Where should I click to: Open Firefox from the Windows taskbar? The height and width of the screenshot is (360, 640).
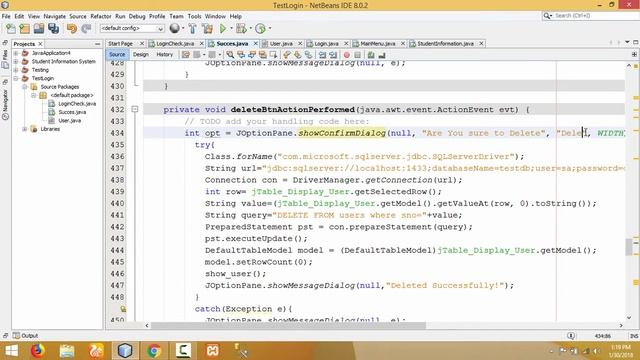point(38,351)
